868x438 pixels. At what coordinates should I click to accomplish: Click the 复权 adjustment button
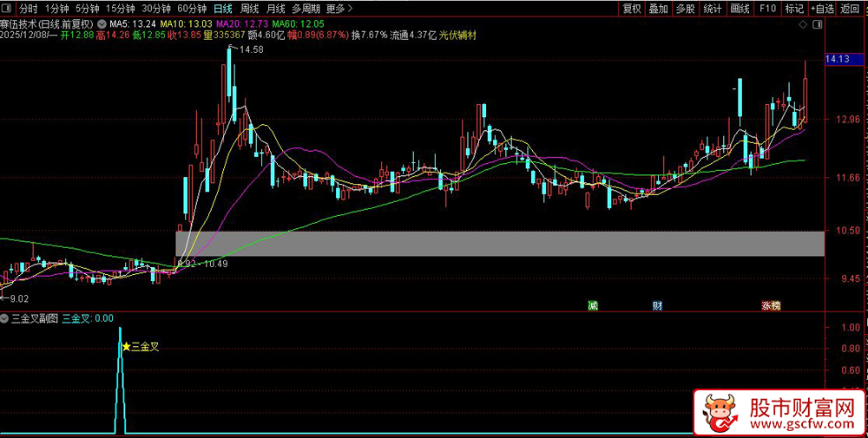(632, 9)
